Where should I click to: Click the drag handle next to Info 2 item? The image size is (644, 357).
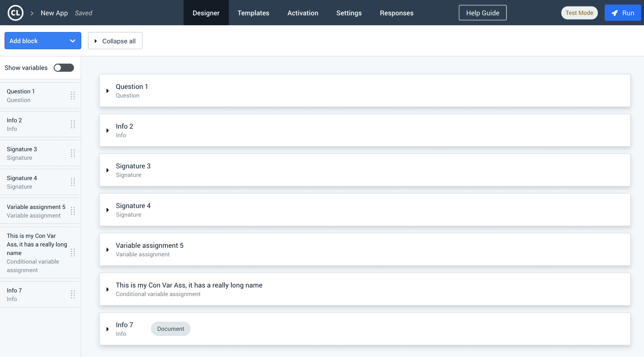tap(73, 124)
